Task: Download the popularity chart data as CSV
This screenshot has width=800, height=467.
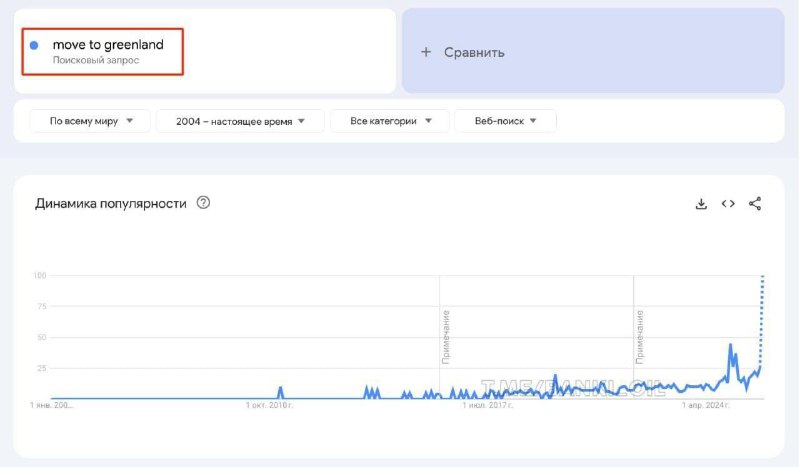Action: [x=701, y=204]
